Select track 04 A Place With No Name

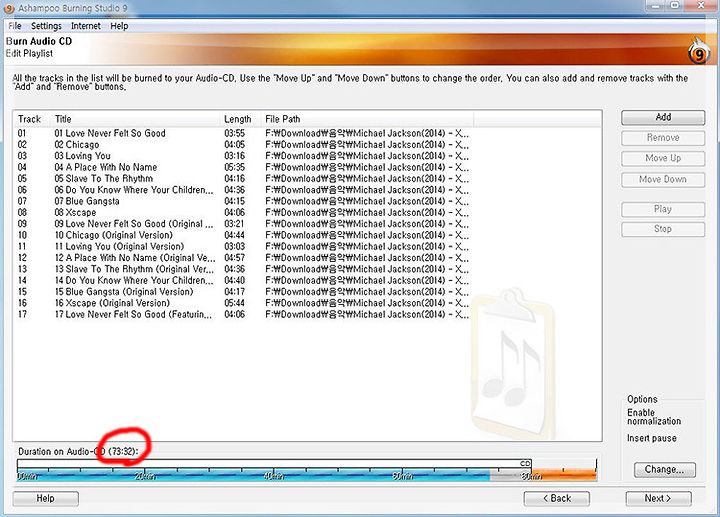(x=243, y=167)
